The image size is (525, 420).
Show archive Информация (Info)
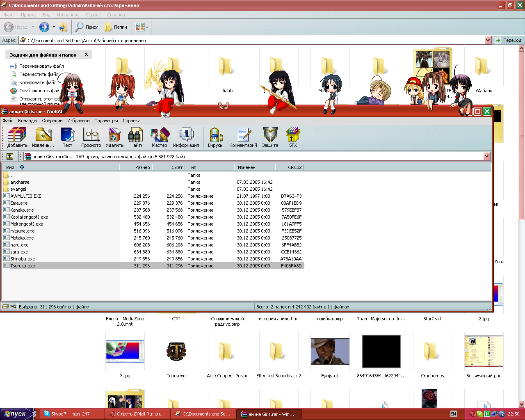[x=186, y=137]
